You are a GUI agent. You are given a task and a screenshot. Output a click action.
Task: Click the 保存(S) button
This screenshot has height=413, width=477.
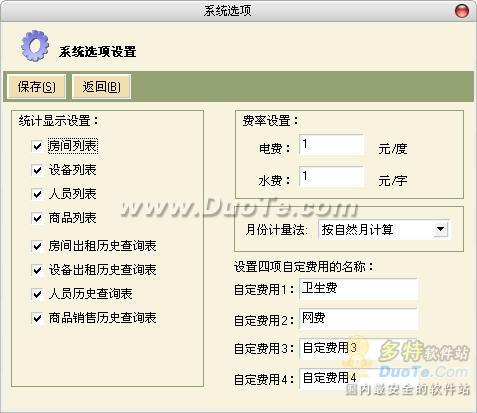[x=36, y=87]
